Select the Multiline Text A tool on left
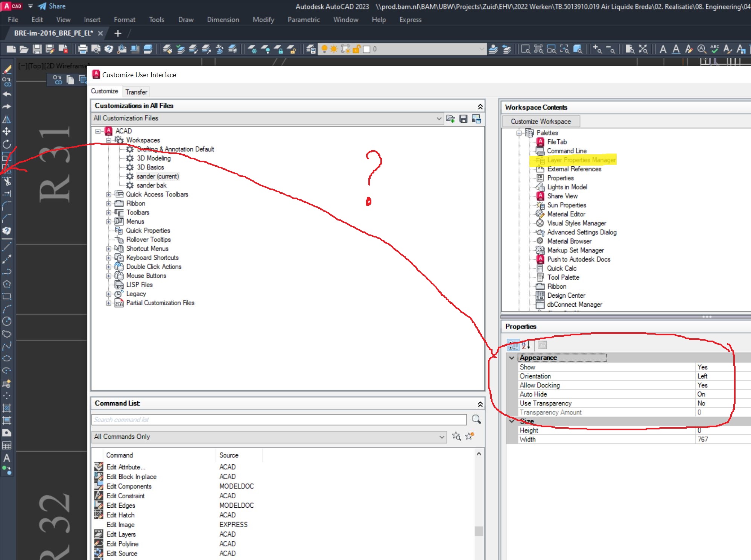 [7, 458]
